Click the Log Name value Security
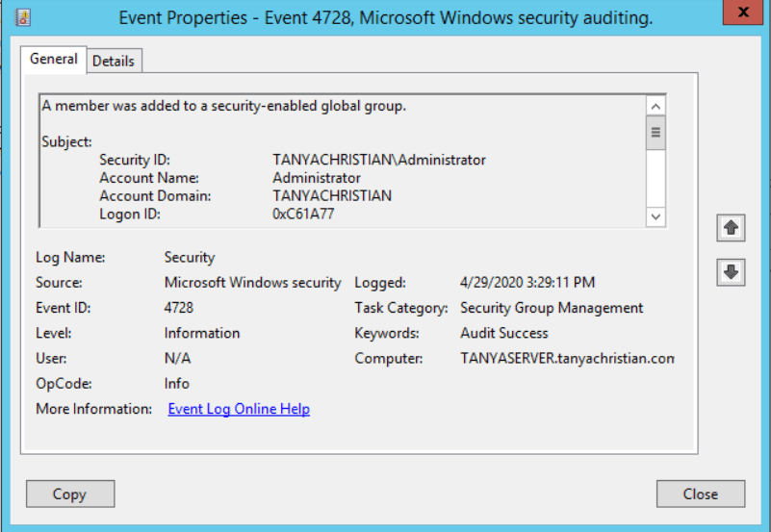This screenshot has height=532, width=771. [190, 258]
